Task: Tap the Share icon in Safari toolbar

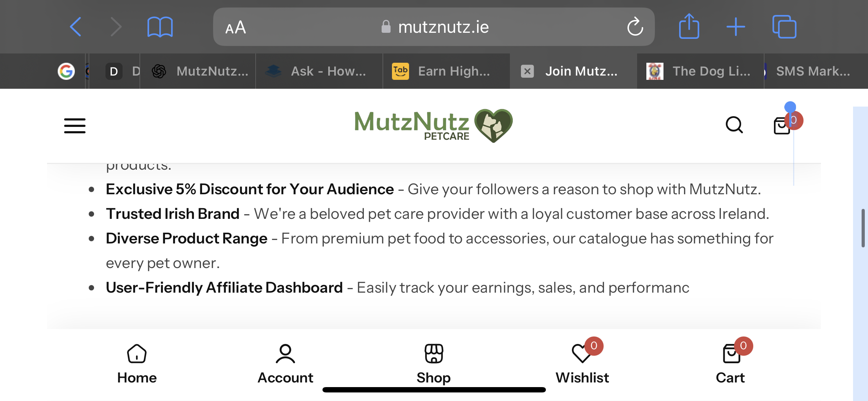Action: 689,26
